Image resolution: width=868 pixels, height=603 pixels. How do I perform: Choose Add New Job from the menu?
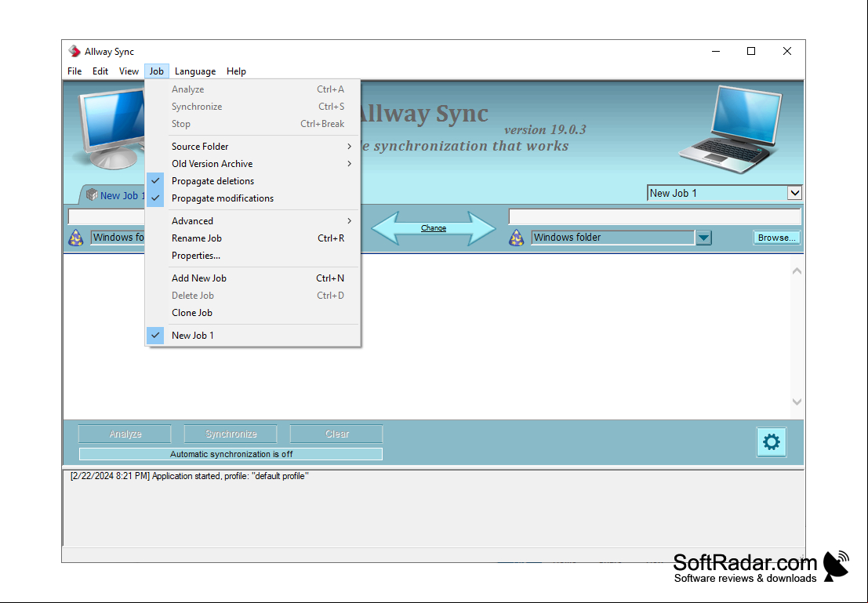click(253, 278)
